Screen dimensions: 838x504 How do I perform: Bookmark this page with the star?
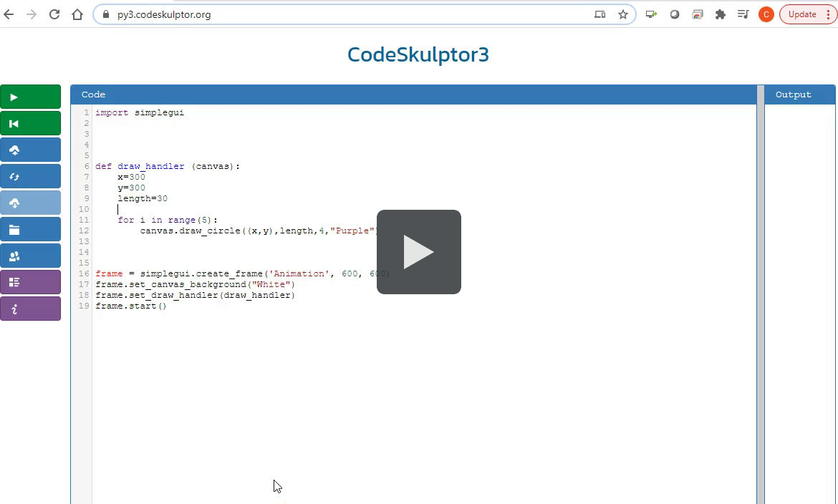[x=623, y=14]
